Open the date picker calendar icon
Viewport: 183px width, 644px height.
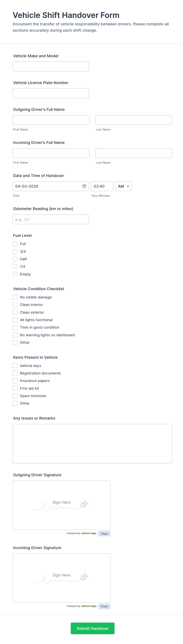coord(84,186)
